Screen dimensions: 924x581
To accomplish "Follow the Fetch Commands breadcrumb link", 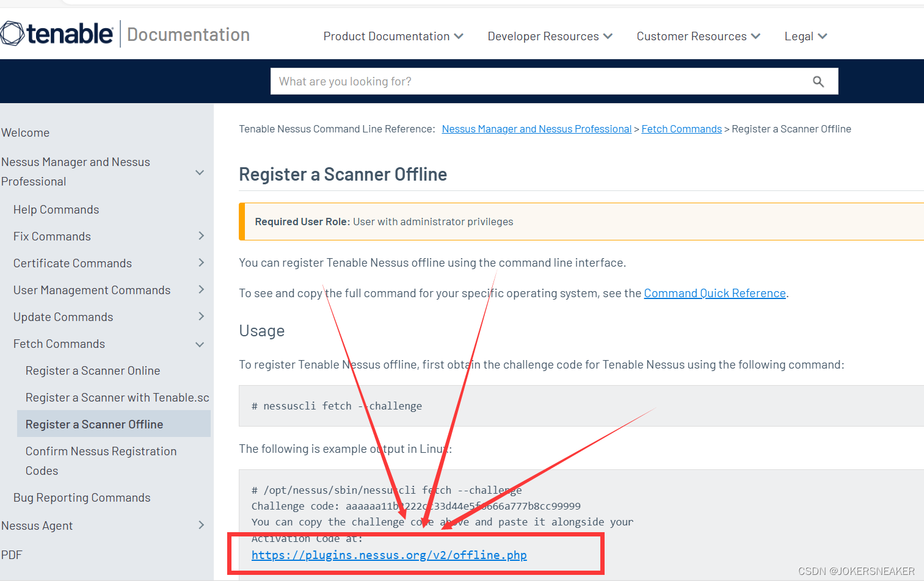I will pyautogui.click(x=682, y=129).
